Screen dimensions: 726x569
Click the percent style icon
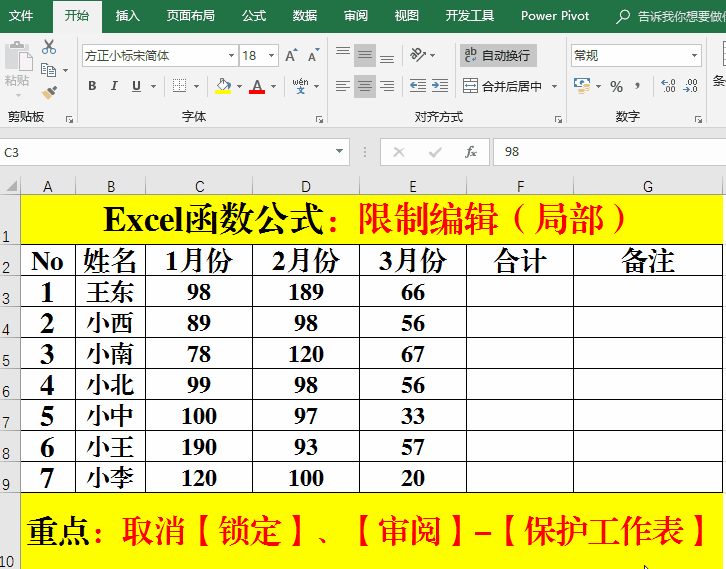point(616,86)
